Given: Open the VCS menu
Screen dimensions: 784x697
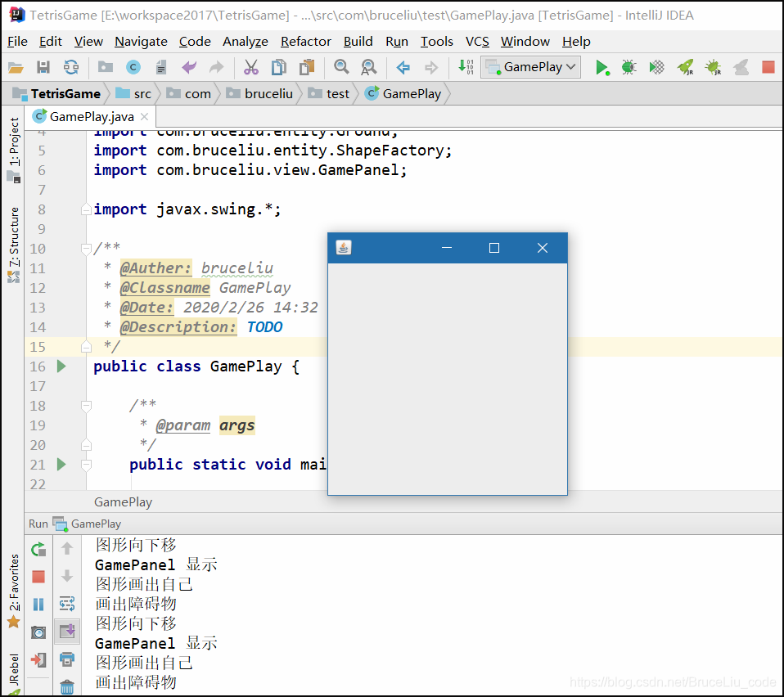Looking at the screenshot, I should pos(477,42).
